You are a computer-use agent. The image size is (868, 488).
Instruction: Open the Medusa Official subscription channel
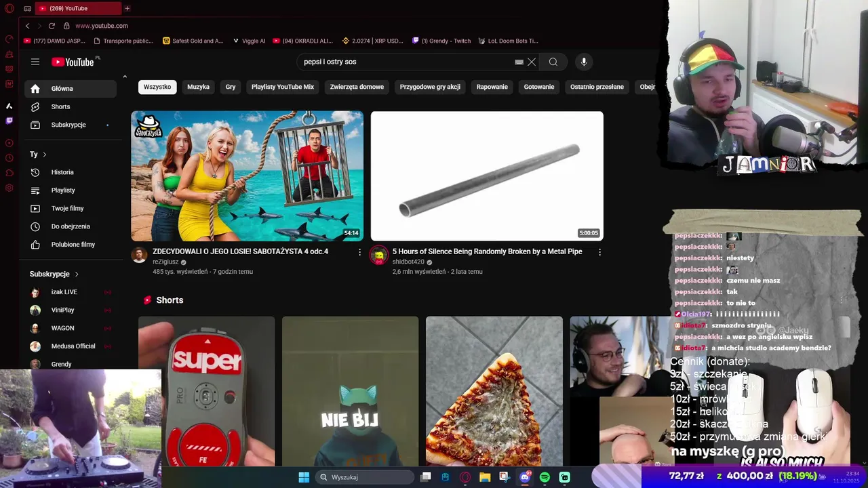click(71, 346)
